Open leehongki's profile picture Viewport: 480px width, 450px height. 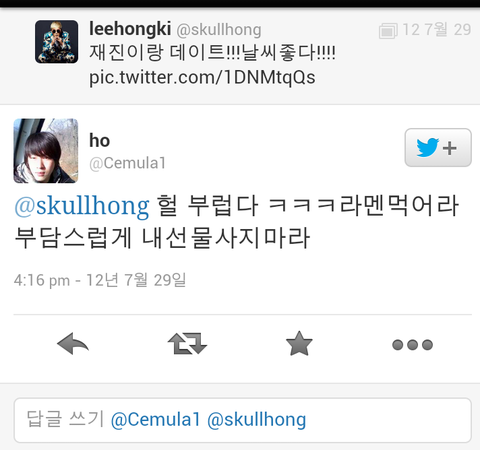(x=57, y=42)
